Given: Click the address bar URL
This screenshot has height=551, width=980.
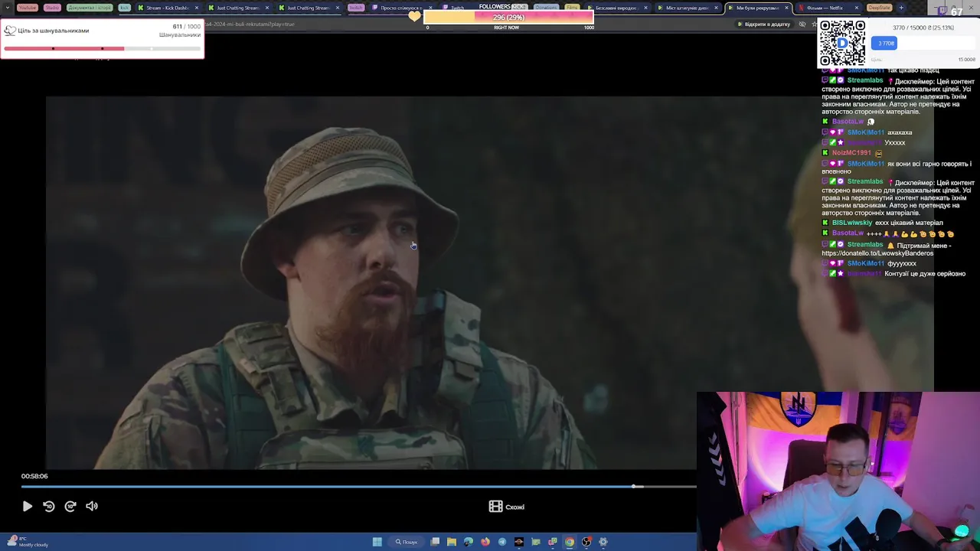Looking at the screenshot, I should point(250,24).
